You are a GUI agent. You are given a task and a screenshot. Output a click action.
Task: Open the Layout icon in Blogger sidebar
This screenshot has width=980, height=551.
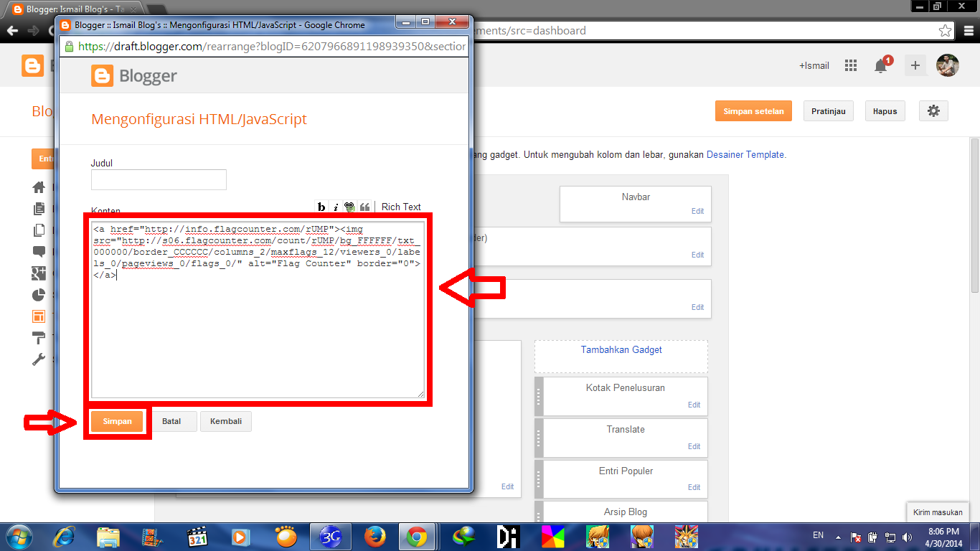click(39, 316)
